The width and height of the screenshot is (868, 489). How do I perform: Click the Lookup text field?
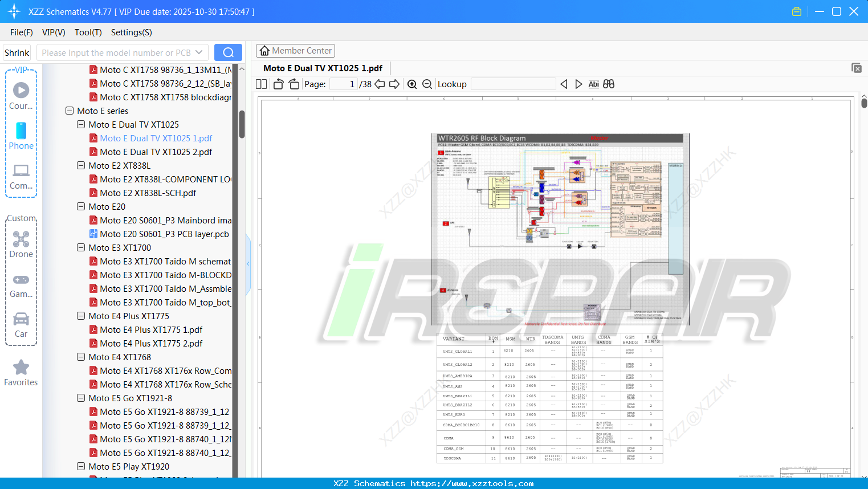(x=513, y=84)
